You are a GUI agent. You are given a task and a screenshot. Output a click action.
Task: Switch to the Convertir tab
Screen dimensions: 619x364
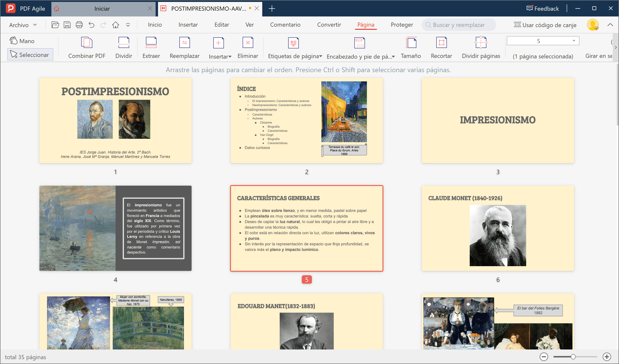pos(329,24)
